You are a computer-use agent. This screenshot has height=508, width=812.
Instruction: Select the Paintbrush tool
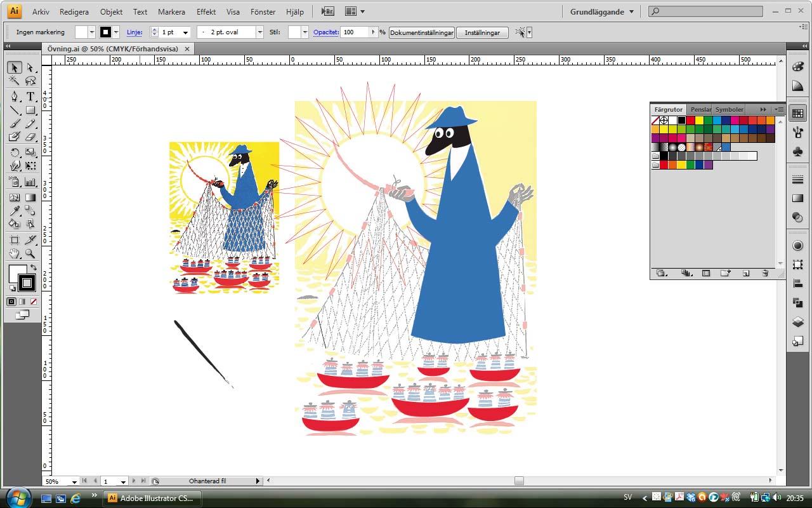point(14,124)
